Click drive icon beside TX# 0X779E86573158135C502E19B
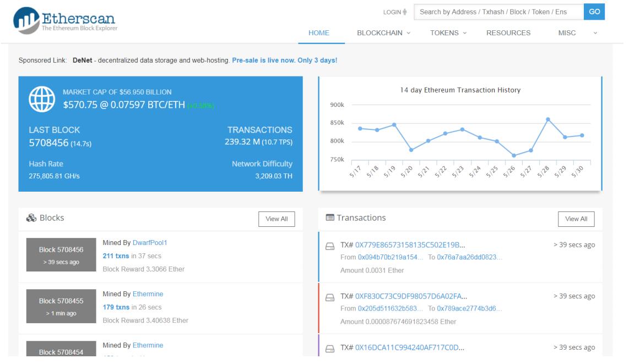 point(330,246)
